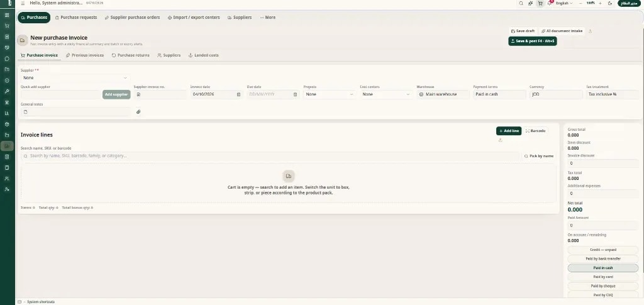Switch to the Suppliers sub-tab
The image size is (644, 305).
169,55
